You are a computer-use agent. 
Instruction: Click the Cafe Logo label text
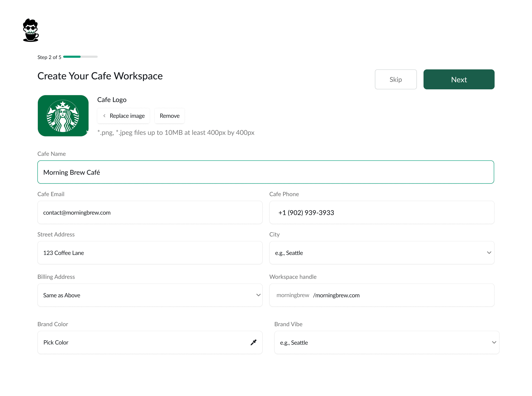click(x=112, y=100)
